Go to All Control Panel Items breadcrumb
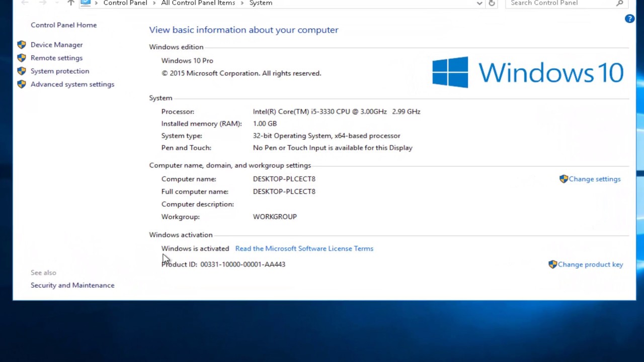The width and height of the screenshot is (644, 362). (x=198, y=3)
